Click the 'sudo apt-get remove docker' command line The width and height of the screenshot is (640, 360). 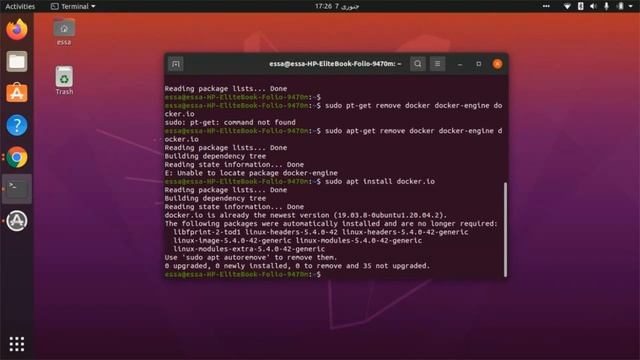(x=333, y=135)
